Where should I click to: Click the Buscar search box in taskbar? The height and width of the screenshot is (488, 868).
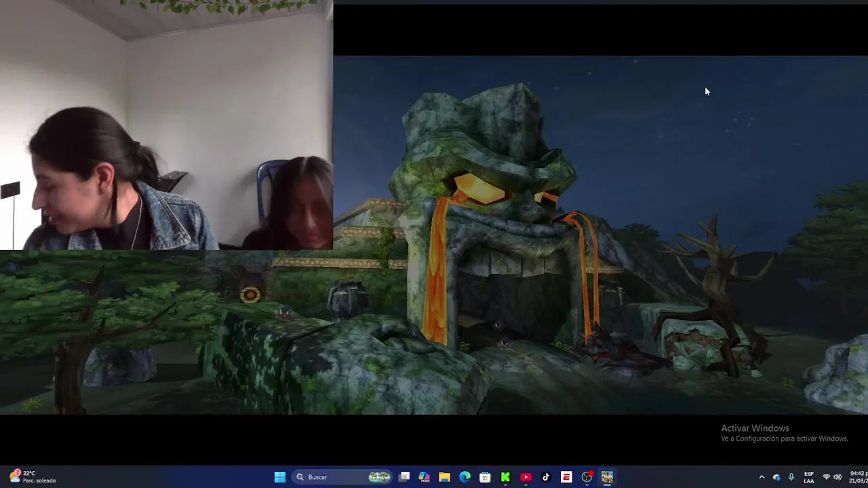point(342,477)
